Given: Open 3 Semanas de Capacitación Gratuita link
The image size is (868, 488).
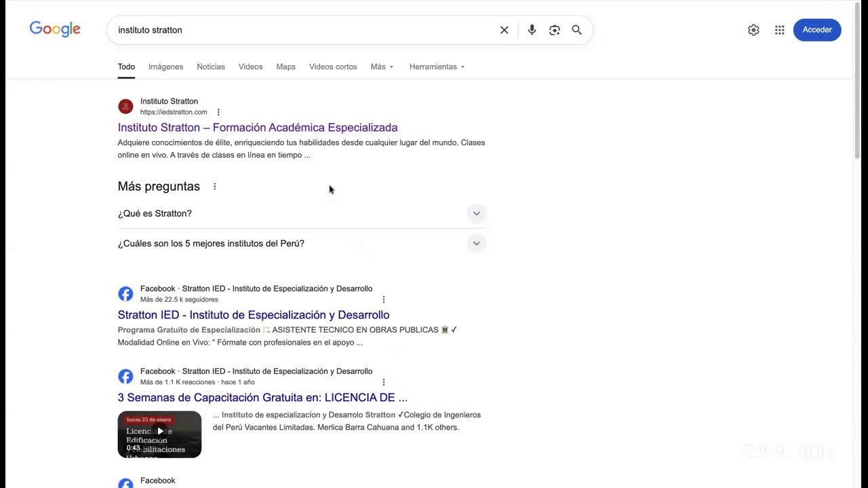Looking at the screenshot, I should 262,397.
